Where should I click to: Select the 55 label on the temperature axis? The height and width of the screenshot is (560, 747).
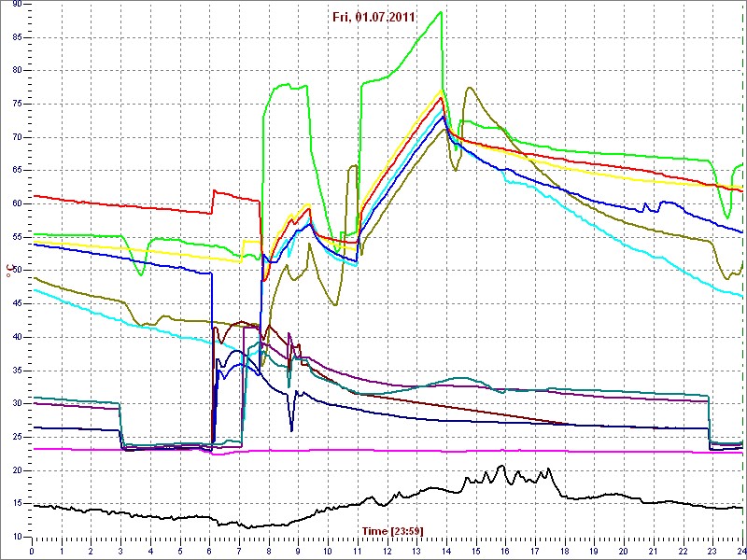[17, 237]
